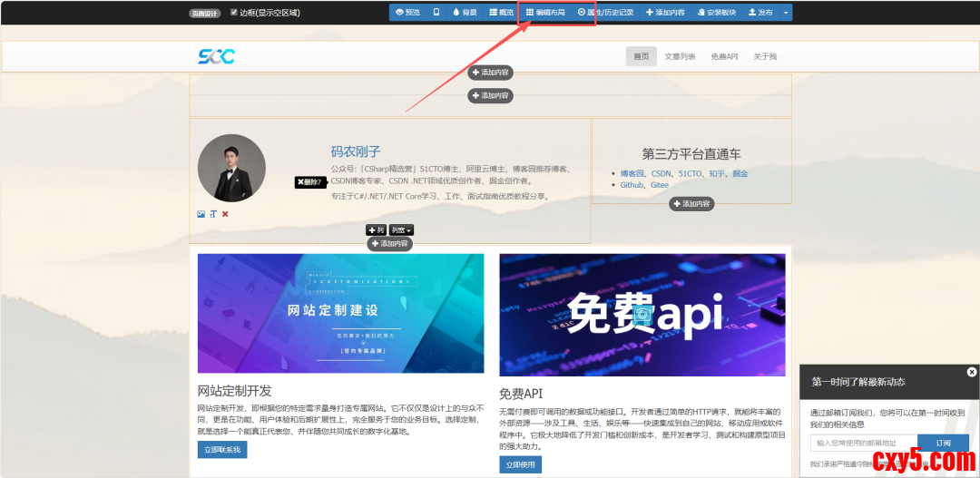
Task: Expand the 发布 dropdown caret
Action: coord(786,13)
